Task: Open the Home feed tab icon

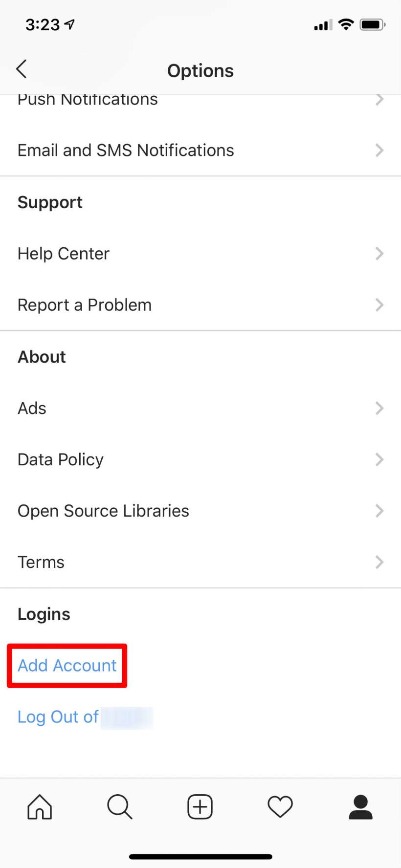Action: (x=40, y=806)
